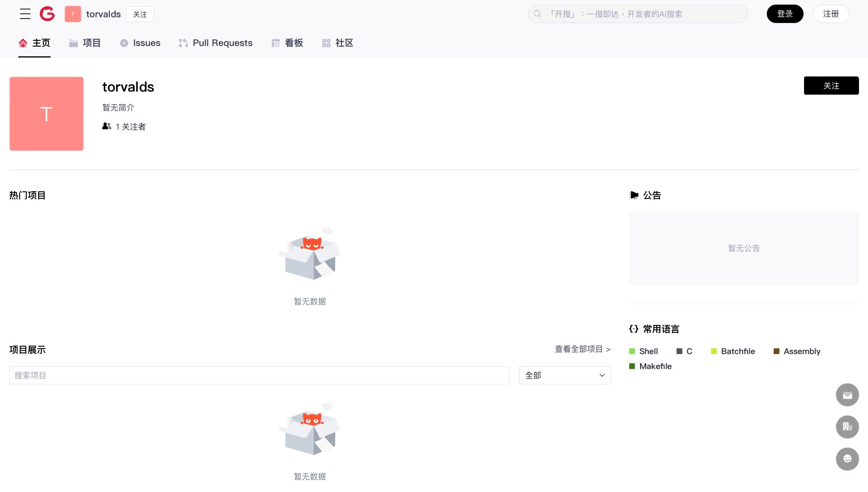Viewport: 868px width, 492px height.
Task: Click the search magnifier icon
Action: 537,14
